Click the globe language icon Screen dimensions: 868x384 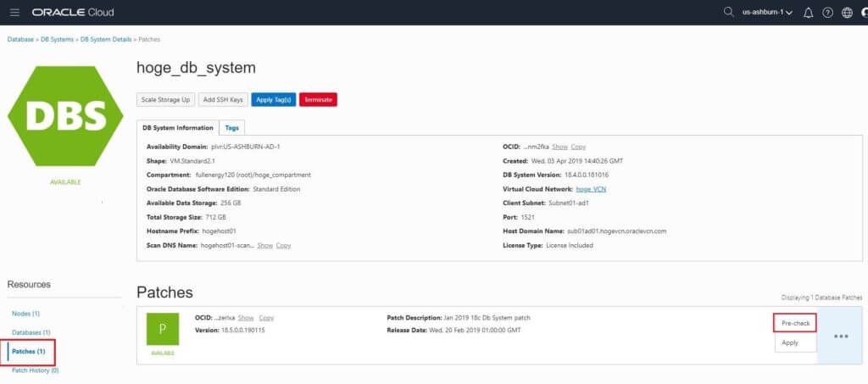click(847, 13)
